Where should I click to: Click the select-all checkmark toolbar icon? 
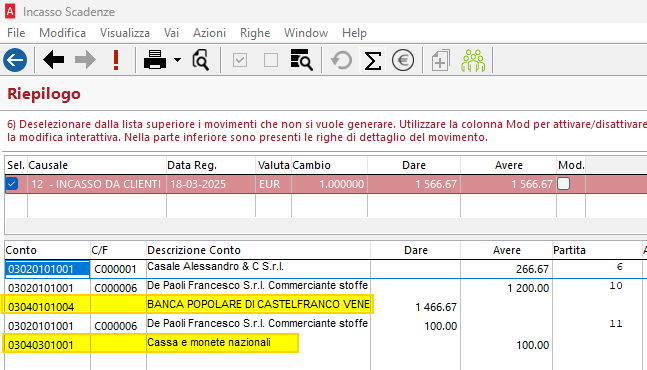[x=240, y=60]
